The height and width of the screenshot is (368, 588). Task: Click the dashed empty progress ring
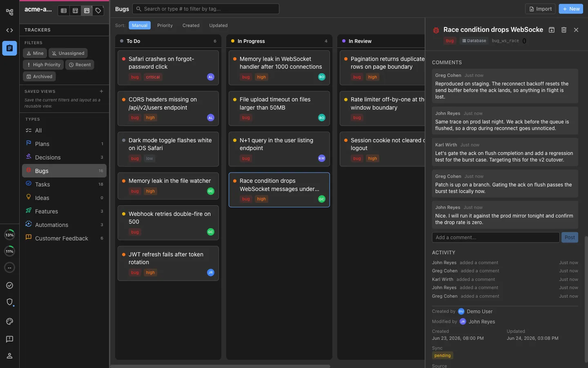click(x=9, y=268)
